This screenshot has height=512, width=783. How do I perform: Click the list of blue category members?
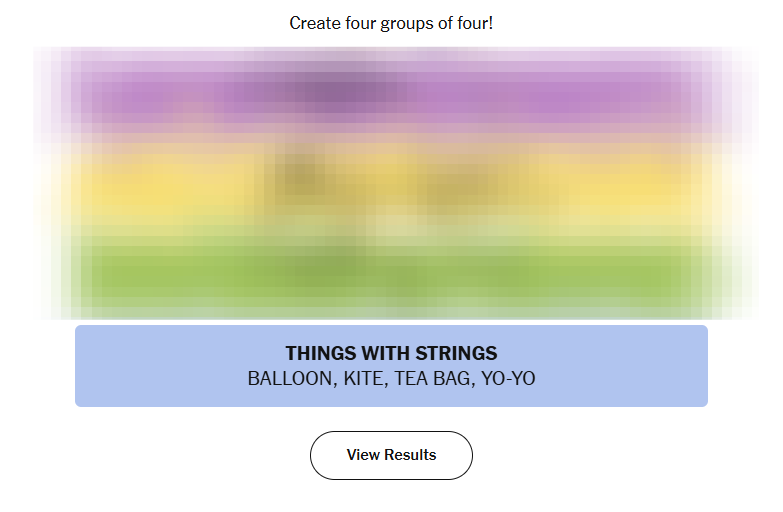point(391,379)
